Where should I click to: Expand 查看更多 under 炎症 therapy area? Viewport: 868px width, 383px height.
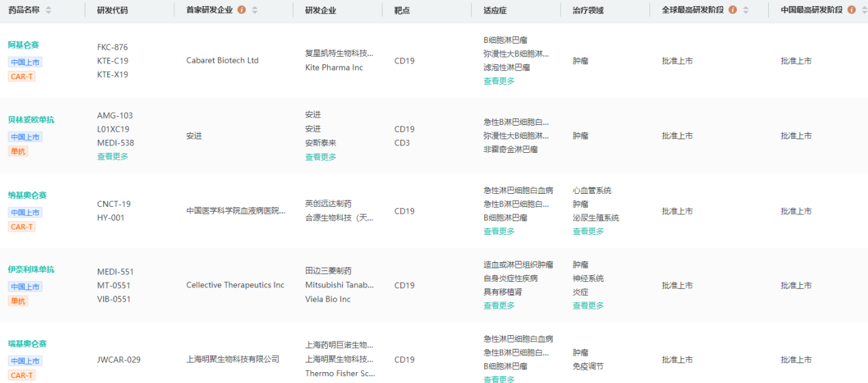coord(588,306)
